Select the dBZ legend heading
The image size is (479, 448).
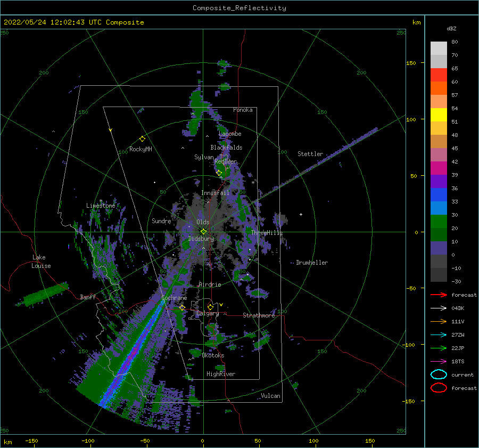pos(451,28)
